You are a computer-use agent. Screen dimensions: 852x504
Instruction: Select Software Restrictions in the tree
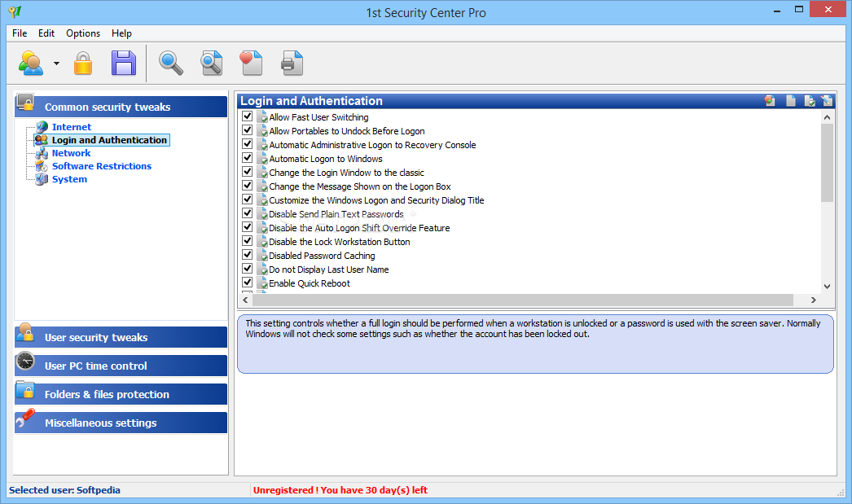102,166
